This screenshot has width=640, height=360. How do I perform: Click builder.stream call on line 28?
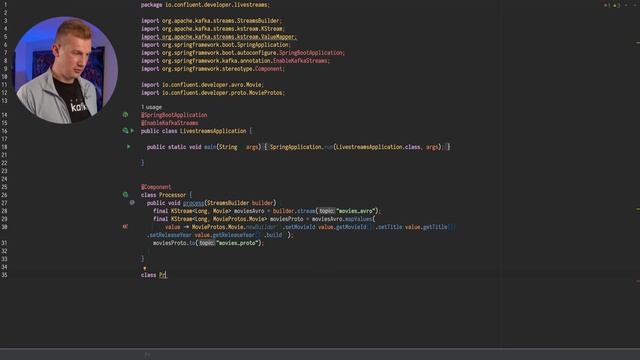[x=294, y=211]
